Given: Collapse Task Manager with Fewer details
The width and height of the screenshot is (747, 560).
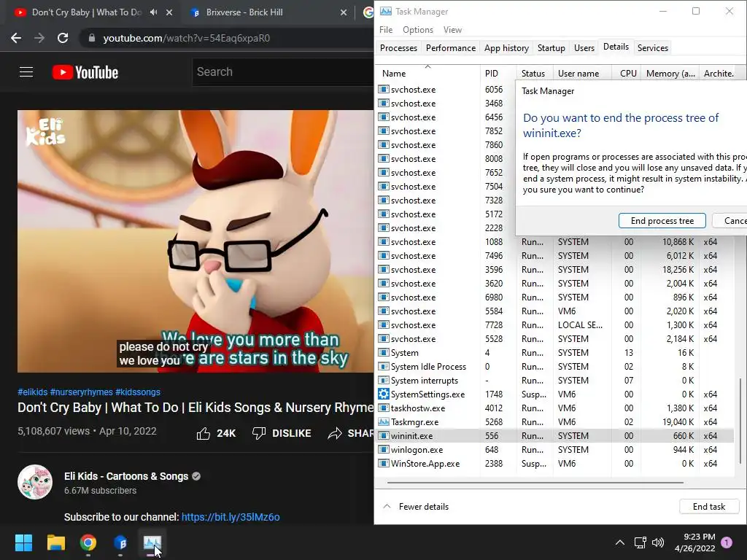Looking at the screenshot, I should click(x=416, y=507).
